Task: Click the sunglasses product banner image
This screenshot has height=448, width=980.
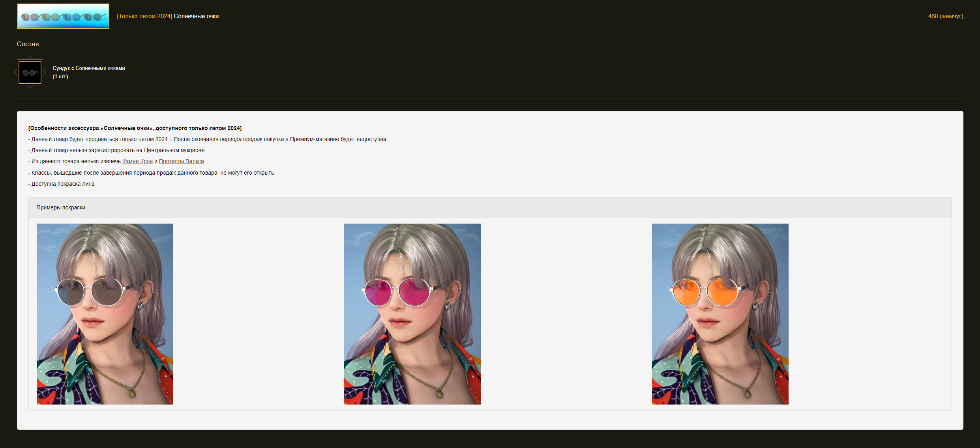Action: pyautogui.click(x=63, y=16)
